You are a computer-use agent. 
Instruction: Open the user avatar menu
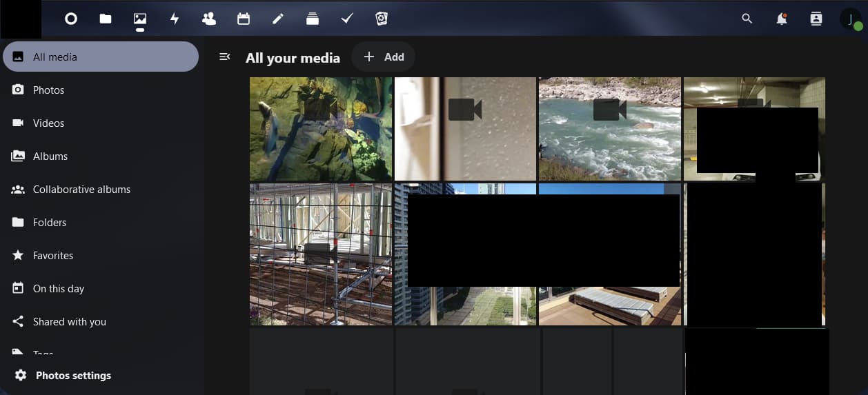pos(851,19)
